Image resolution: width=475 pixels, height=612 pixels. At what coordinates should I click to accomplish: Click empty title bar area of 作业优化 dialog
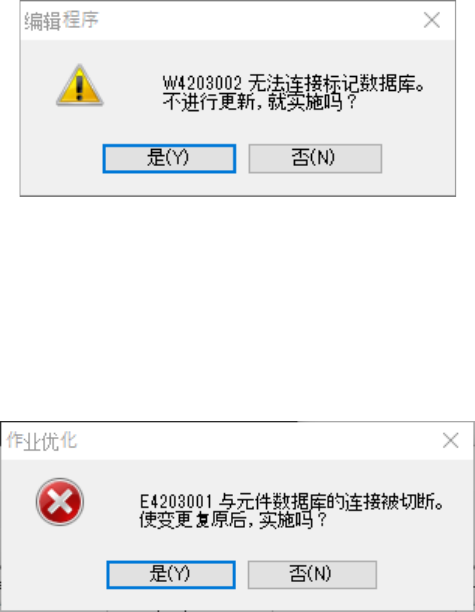click(258, 441)
